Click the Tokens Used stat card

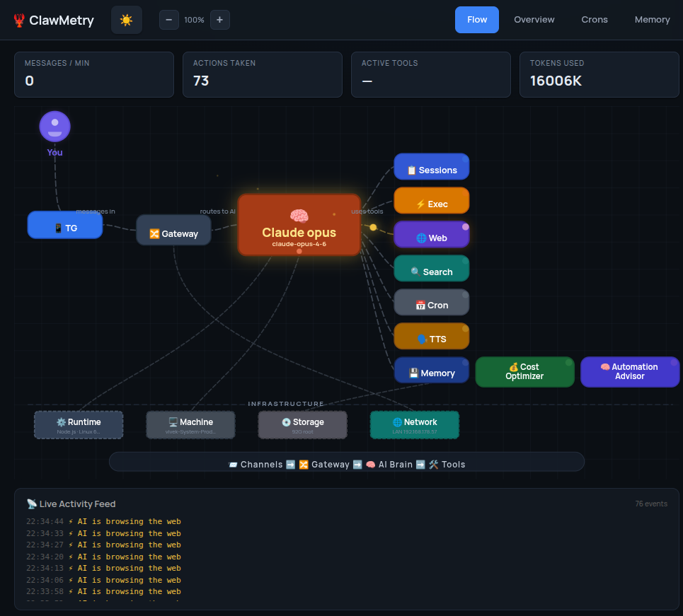coord(599,74)
